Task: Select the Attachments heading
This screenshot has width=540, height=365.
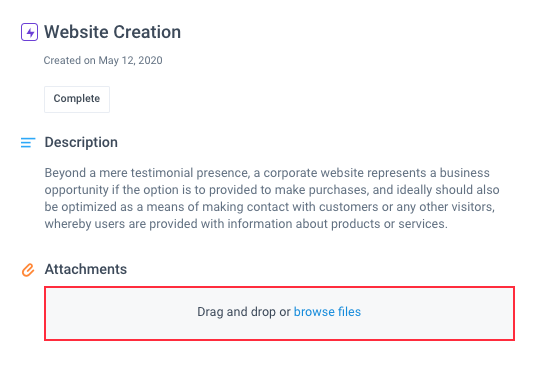Action: pos(86,269)
